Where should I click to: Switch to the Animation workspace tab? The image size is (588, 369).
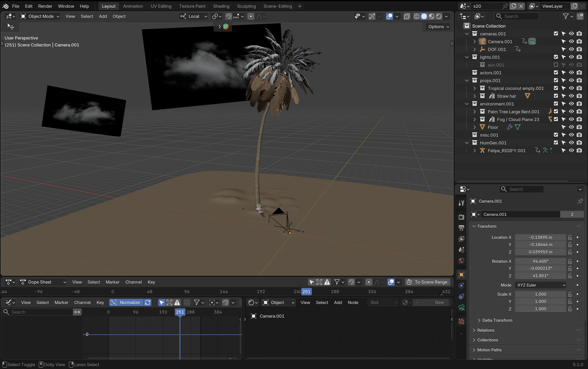tap(133, 6)
